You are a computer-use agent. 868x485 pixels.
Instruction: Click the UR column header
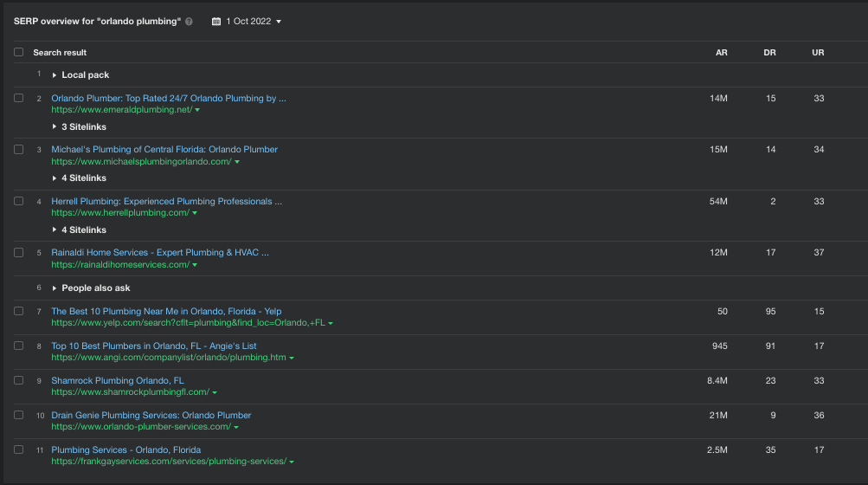(x=818, y=53)
